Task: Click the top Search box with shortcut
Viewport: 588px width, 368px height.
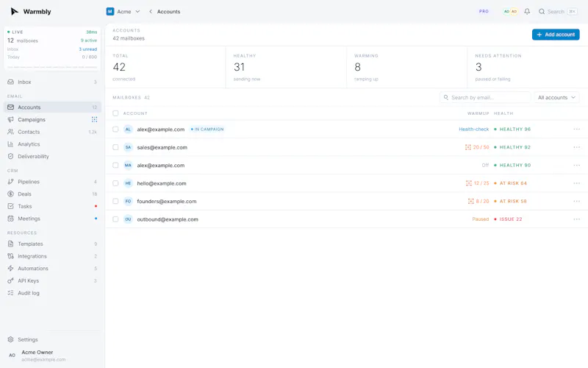Action: pos(558,12)
